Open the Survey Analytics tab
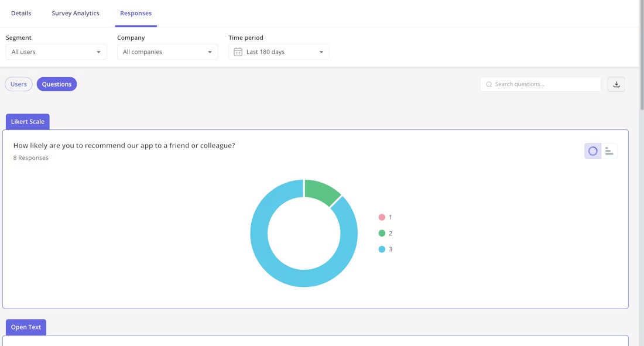 pos(75,13)
